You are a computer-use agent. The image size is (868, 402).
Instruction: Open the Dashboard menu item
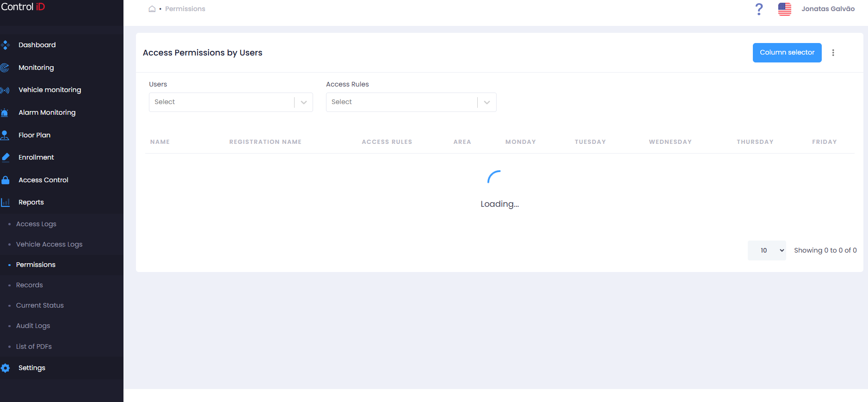[x=37, y=45]
